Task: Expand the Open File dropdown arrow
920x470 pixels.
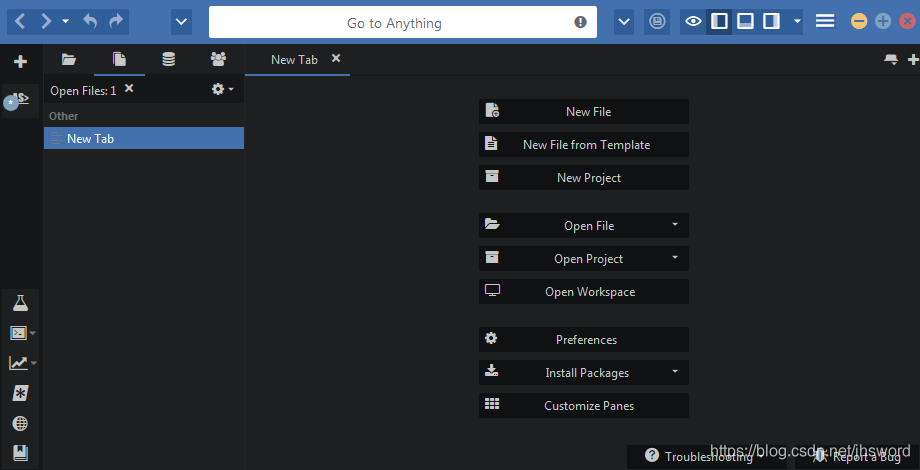Action: (675, 225)
